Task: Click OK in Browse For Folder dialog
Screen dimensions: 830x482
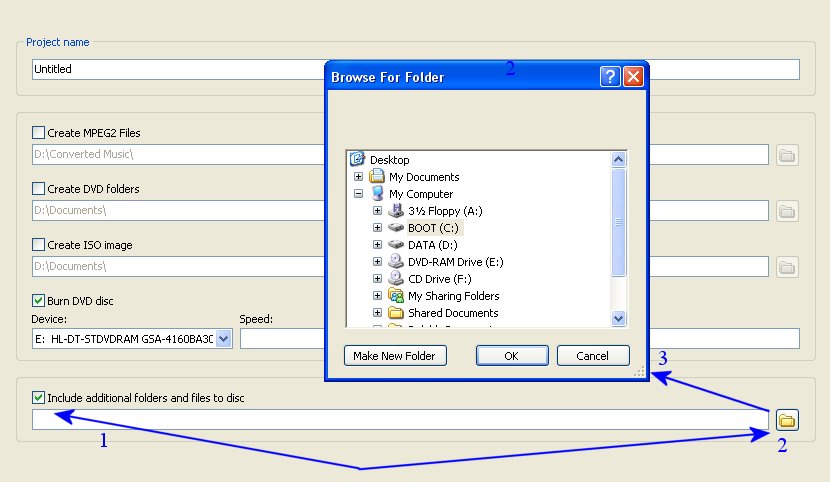Action: click(512, 356)
